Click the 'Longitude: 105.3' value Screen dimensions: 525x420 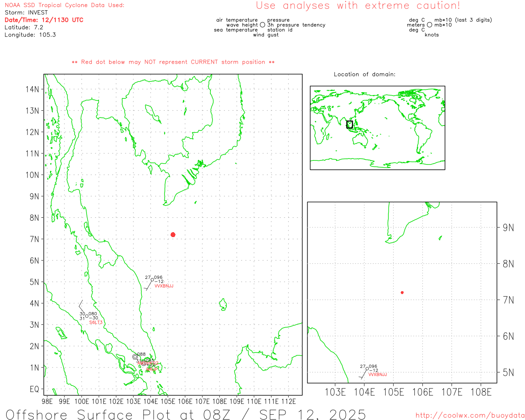coord(30,35)
